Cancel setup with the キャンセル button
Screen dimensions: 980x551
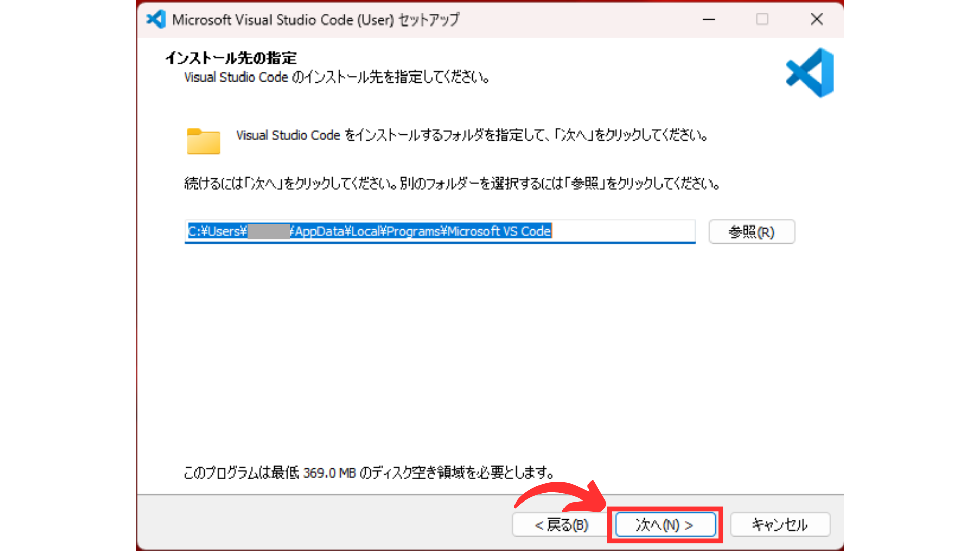(x=780, y=524)
